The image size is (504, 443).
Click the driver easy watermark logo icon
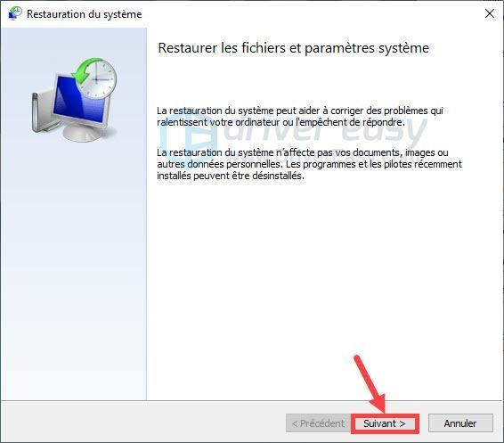click(x=190, y=137)
